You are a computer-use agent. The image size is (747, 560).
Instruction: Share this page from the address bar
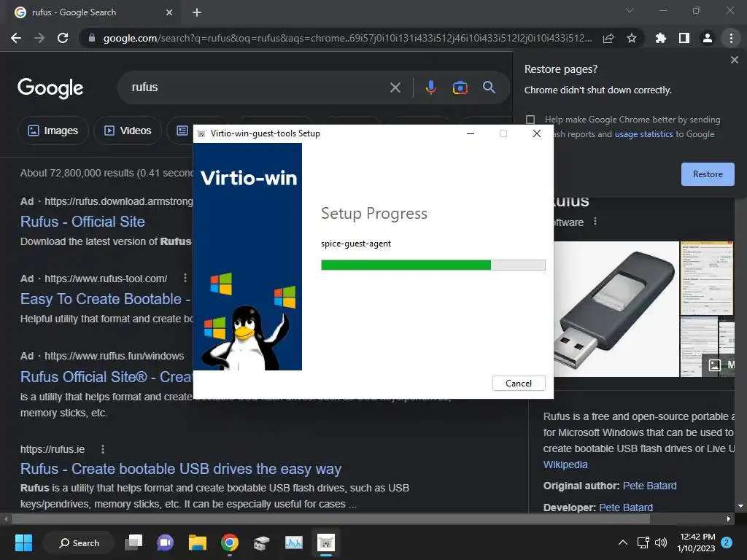click(608, 38)
